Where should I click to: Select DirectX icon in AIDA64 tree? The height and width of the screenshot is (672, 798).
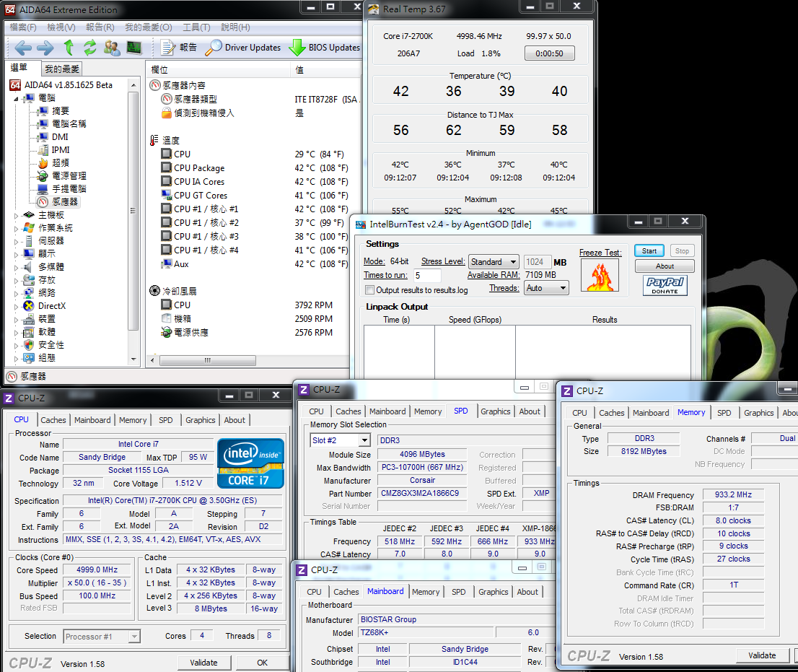(x=29, y=306)
